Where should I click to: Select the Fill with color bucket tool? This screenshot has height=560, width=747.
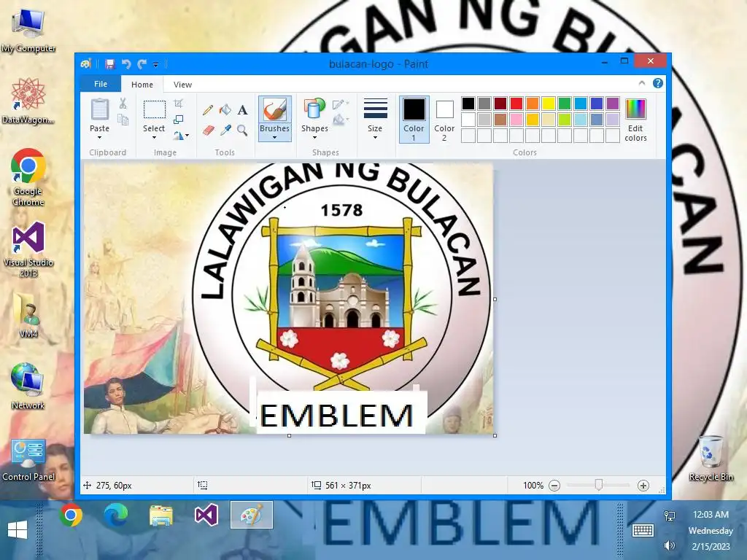click(225, 111)
